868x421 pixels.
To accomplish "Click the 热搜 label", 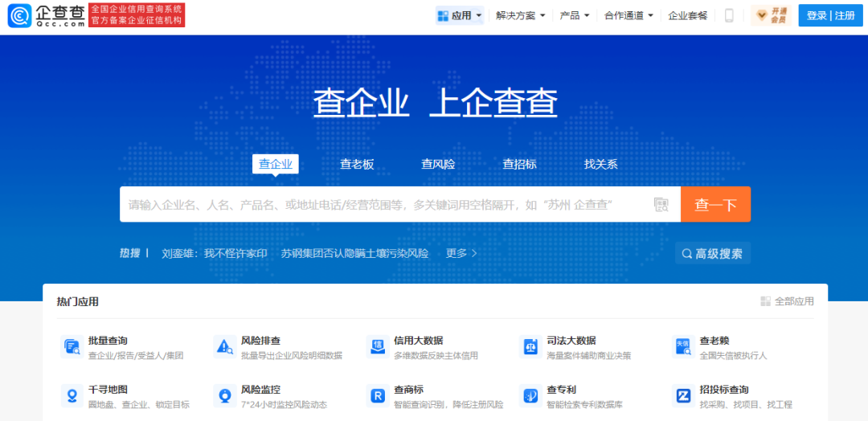I will coord(129,253).
